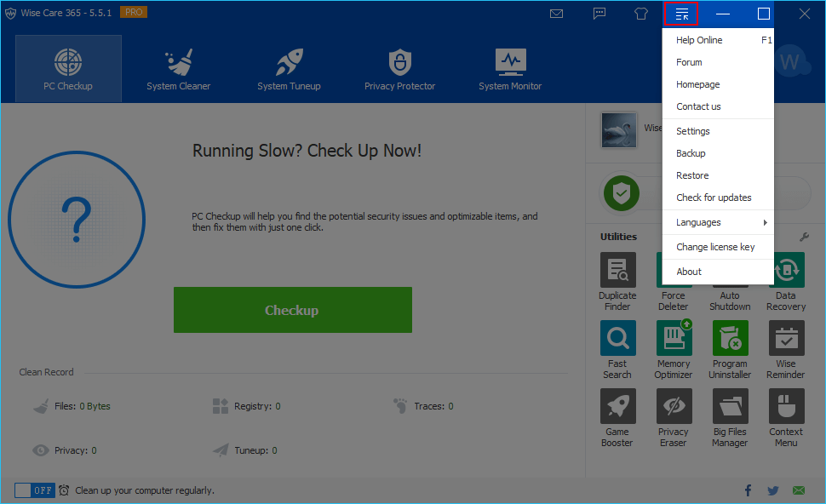
Task: Click the Traces: 0 record
Action: tap(423, 406)
